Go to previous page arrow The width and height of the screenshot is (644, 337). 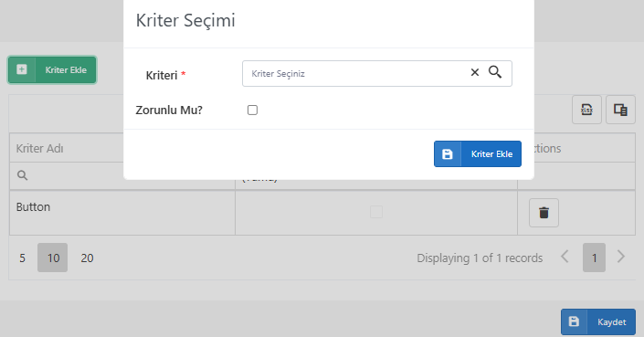pos(565,257)
